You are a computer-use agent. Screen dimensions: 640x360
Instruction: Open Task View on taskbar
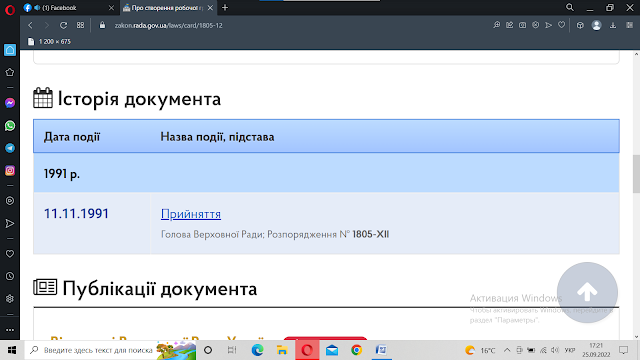pyautogui.click(x=232, y=350)
